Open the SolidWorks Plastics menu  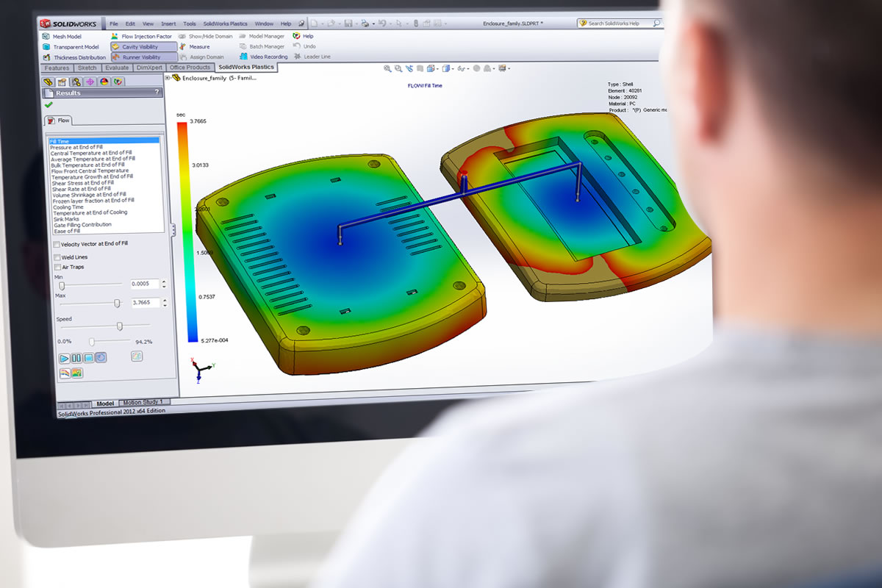click(226, 24)
